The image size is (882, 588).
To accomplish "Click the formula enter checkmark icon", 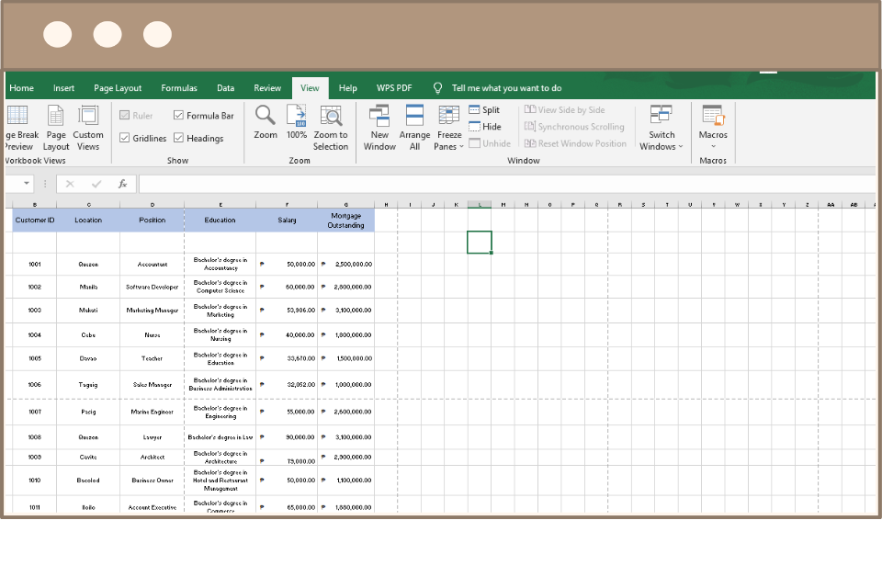I will click(96, 184).
